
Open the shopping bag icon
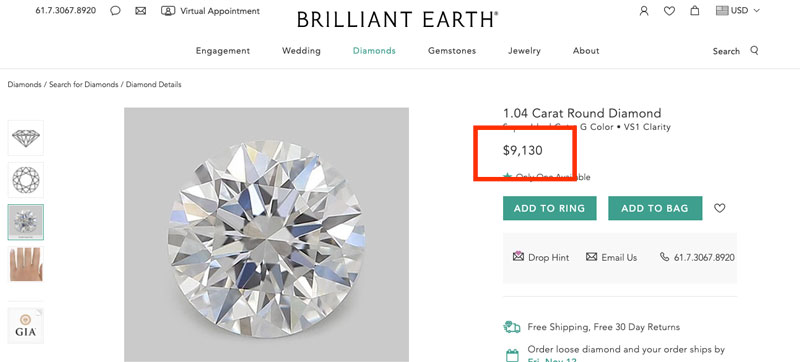click(694, 10)
